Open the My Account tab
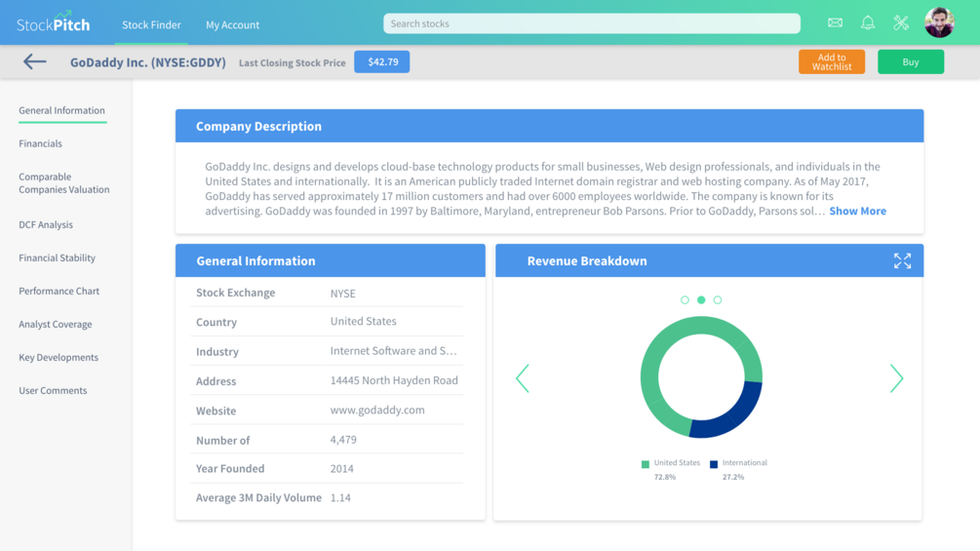 232,24
